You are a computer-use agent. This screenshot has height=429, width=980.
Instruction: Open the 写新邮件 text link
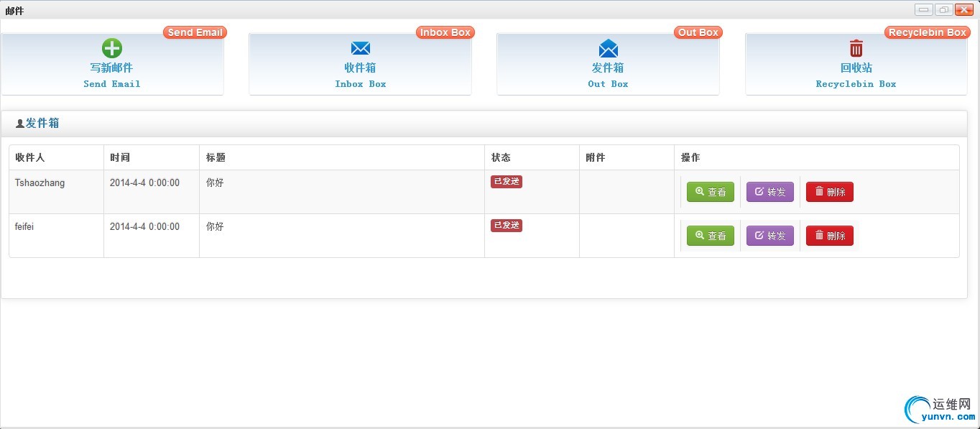tap(111, 68)
